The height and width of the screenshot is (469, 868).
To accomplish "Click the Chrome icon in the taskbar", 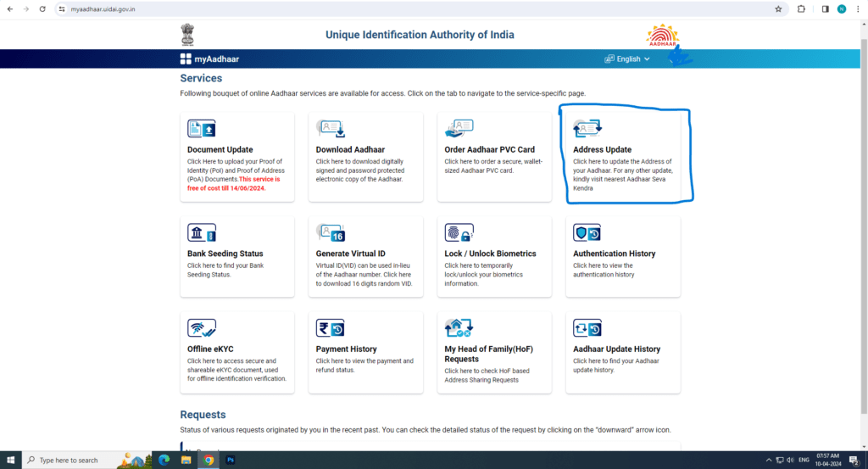I will coord(209,460).
